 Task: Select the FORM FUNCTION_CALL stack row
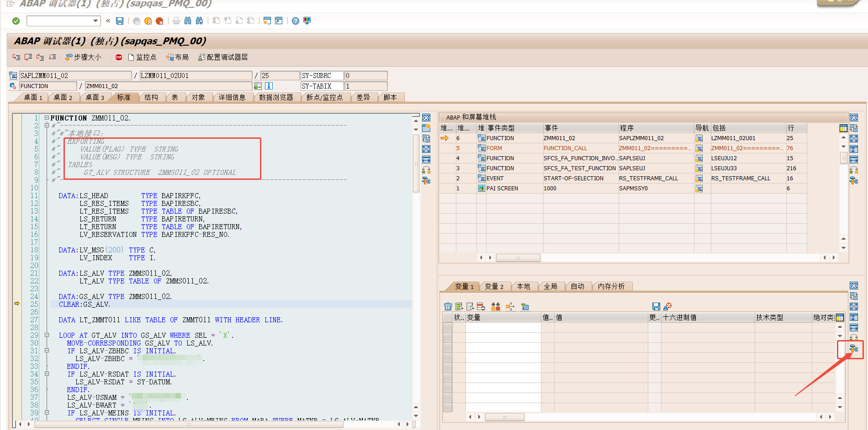click(x=566, y=148)
